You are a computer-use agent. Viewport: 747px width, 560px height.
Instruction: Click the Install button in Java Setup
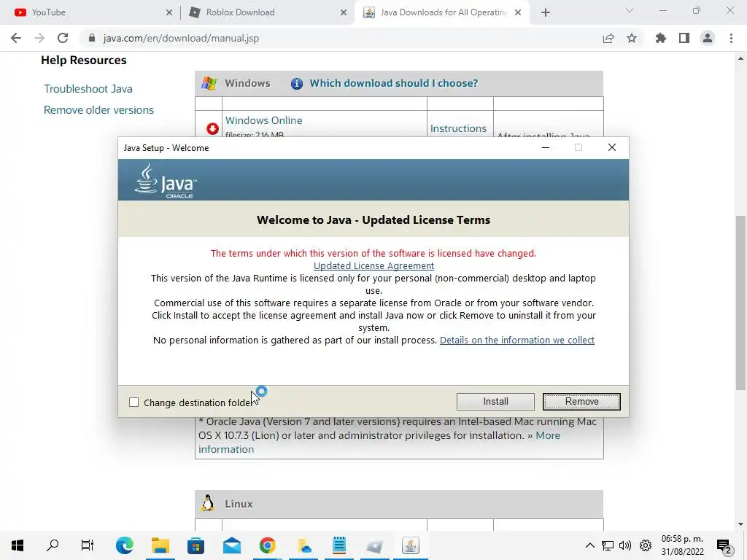click(x=495, y=402)
